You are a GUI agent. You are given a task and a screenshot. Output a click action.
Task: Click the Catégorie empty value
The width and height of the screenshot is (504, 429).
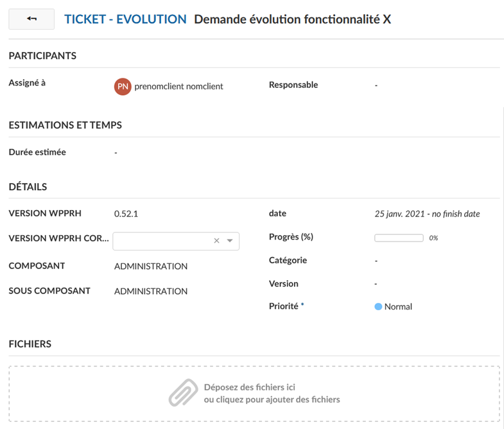pos(376,261)
